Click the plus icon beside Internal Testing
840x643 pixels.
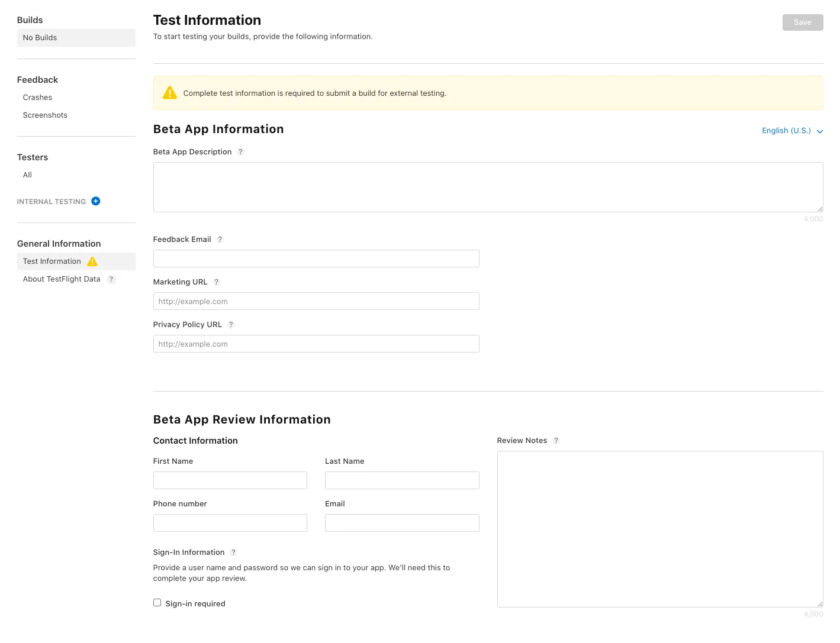pyautogui.click(x=96, y=201)
